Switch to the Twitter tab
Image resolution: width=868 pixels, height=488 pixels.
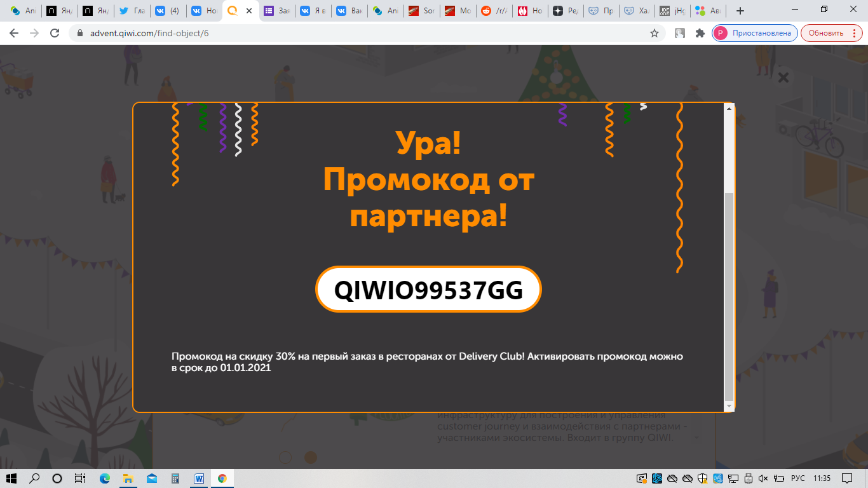[x=132, y=11]
